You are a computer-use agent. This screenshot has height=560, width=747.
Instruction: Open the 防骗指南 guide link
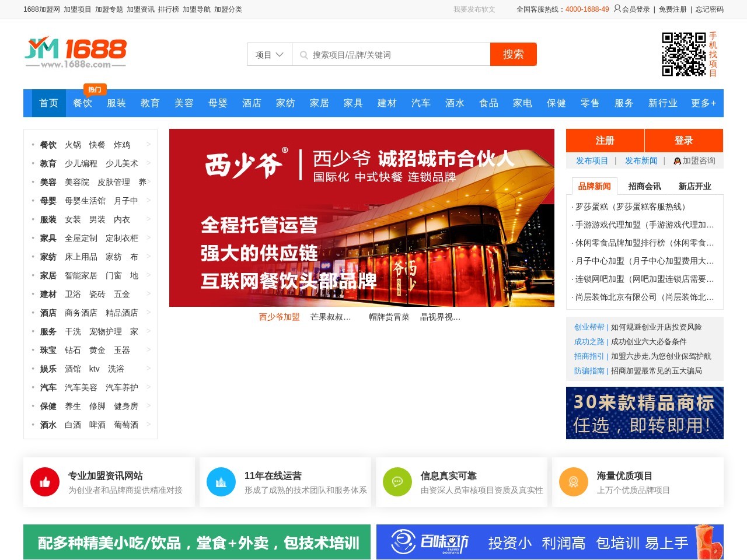tap(589, 370)
